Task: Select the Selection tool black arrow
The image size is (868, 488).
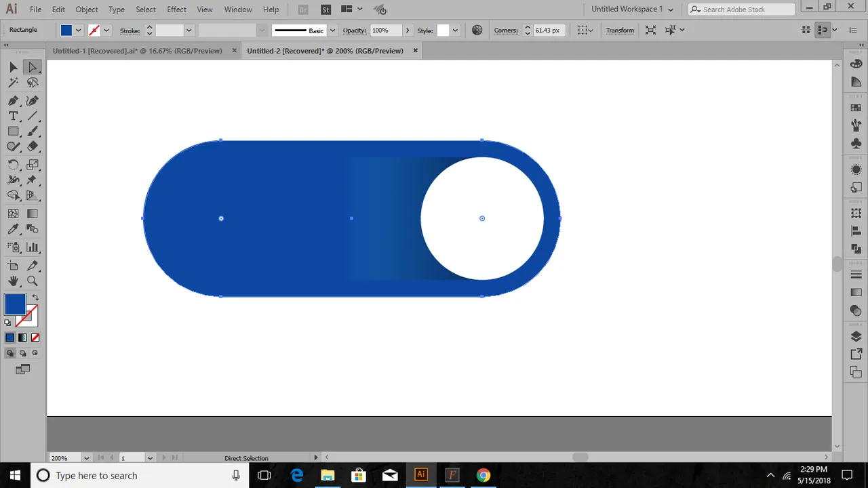Action: (x=13, y=67)
